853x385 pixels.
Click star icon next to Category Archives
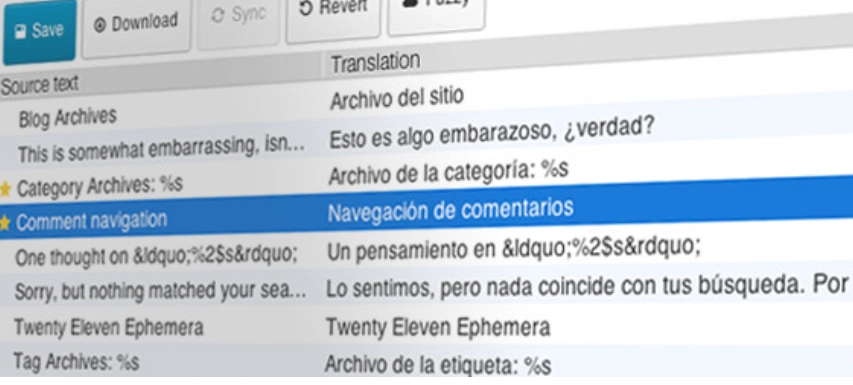[5, 189]
